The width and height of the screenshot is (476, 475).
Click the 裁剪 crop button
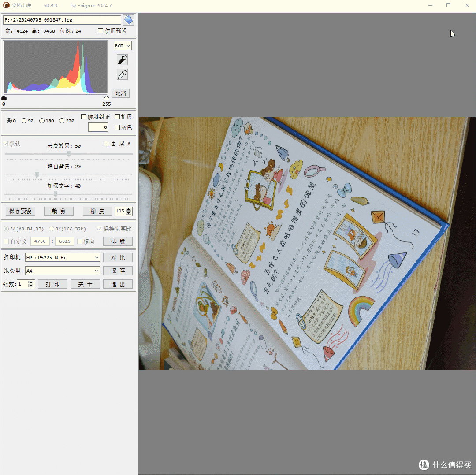tap(59, 211)
